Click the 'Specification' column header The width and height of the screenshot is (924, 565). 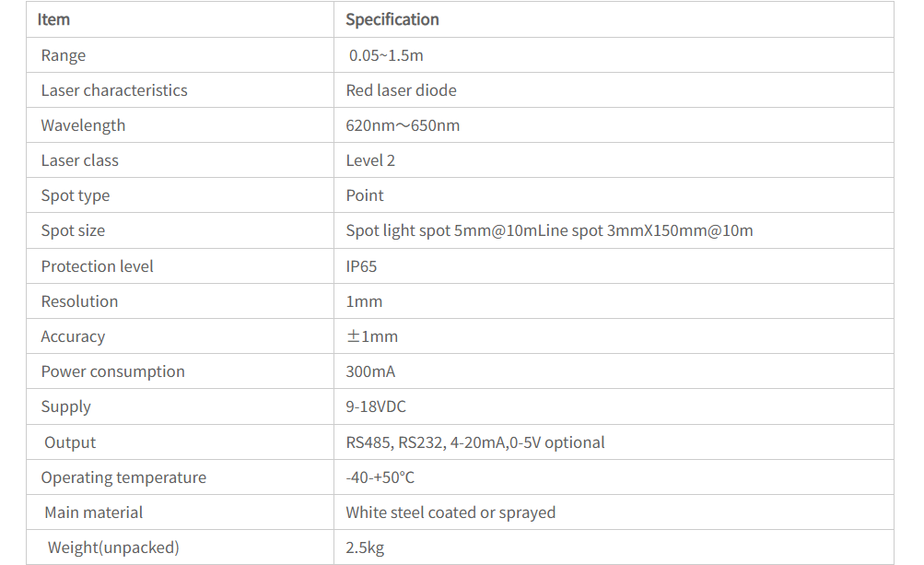392,19
